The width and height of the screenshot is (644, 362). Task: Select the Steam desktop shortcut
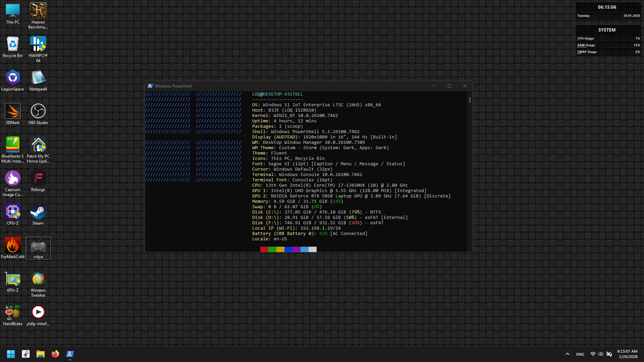click(38, 212)
